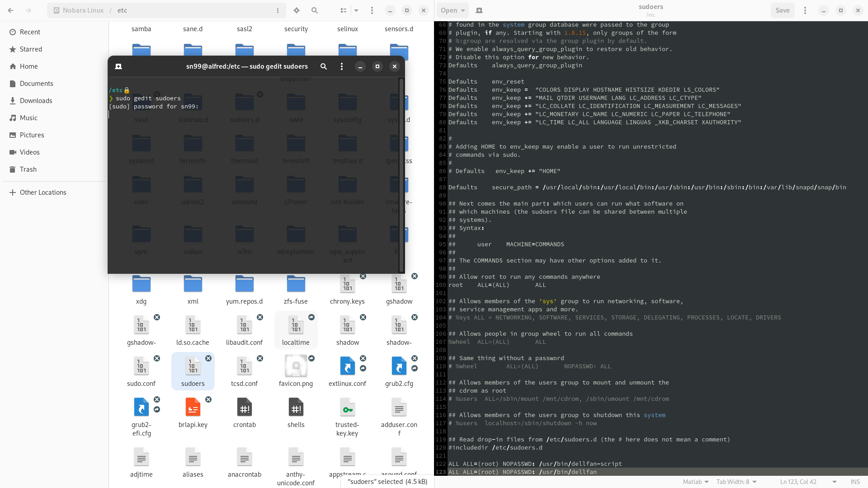Screen dimensions: 868x488
Task: Create new document in gedit header
Action: click(x=479, y=10)
